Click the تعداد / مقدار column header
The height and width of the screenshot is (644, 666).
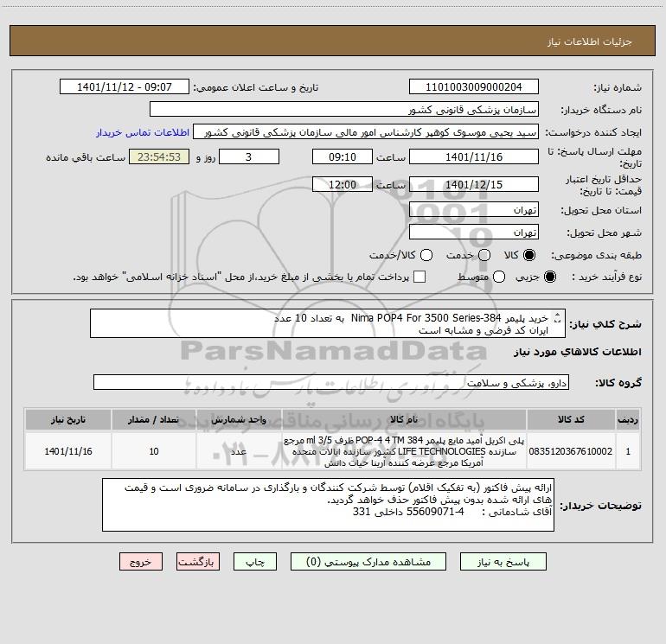tap(154, 419)
